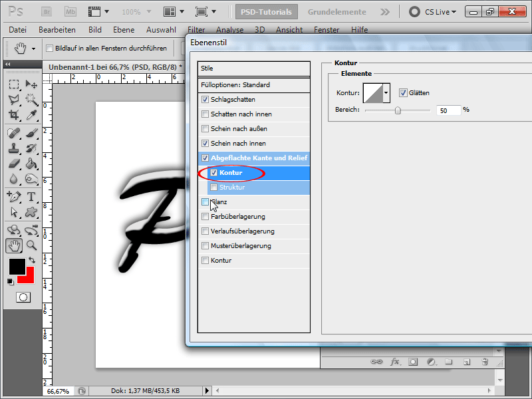This screenshot has height=399, width=532.
Task: Enable the Glanz checkbox
Action: pyautogui.click(x=205, y=202)
